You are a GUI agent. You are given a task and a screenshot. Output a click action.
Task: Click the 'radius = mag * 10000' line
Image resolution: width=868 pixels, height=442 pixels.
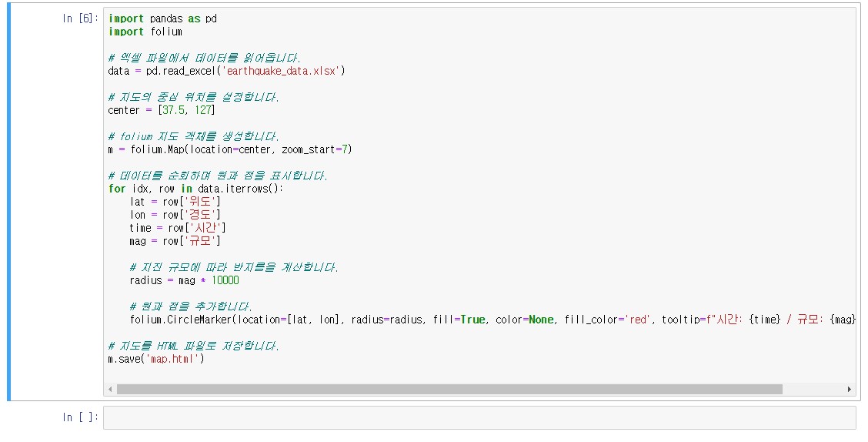[x=185, y=280]
